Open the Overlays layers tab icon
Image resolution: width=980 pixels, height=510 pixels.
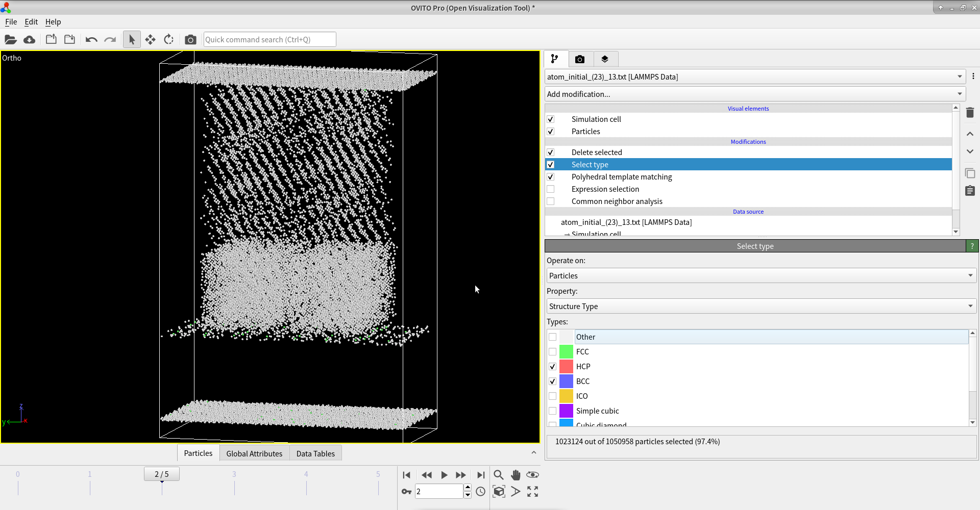pyautogui.click(x=605, y=59)
